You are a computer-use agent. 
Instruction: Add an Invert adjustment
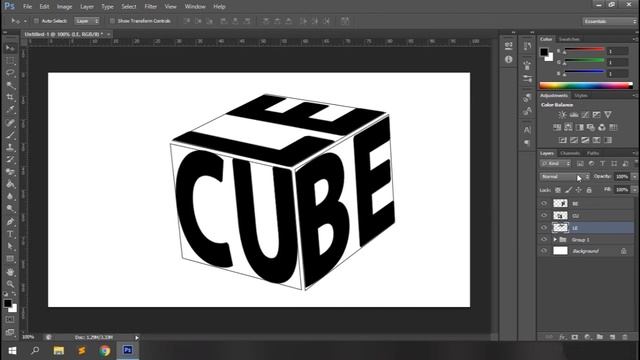coord(562,140)
